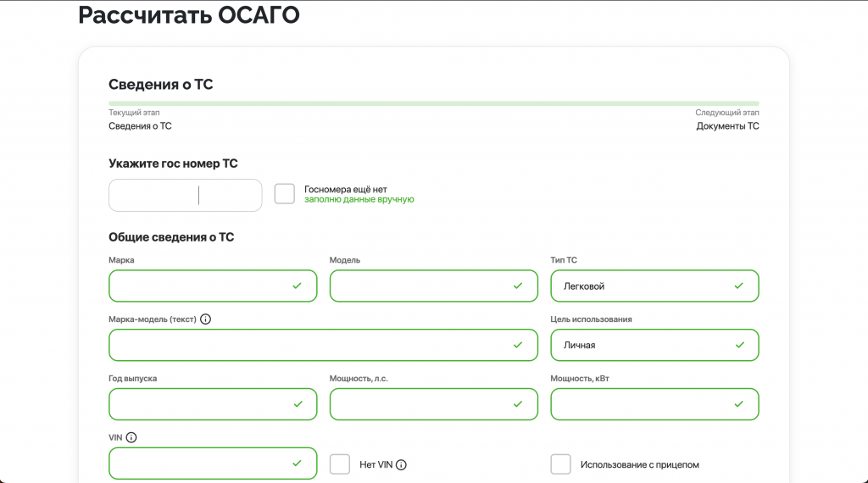Click the green step progress bar
The height and width of the screenshot is (483, 868).
[433, 103]
